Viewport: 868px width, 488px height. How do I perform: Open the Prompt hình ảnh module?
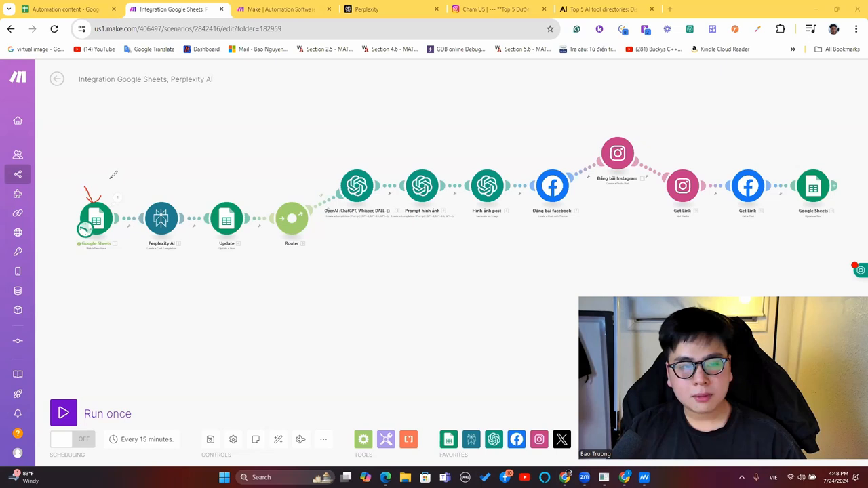(x=422, y=186)
